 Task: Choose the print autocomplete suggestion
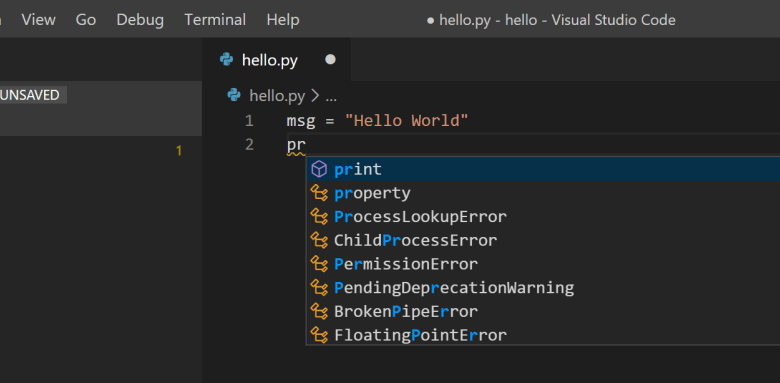pos(543,170)
